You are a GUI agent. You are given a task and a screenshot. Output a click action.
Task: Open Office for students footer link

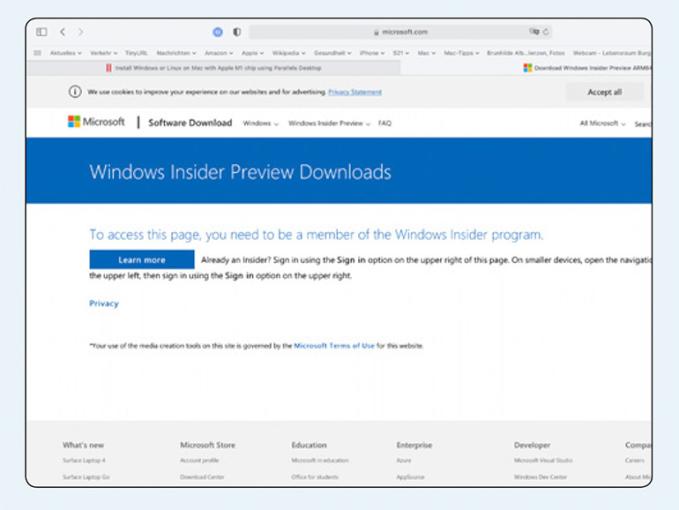[x=315, y=477]
